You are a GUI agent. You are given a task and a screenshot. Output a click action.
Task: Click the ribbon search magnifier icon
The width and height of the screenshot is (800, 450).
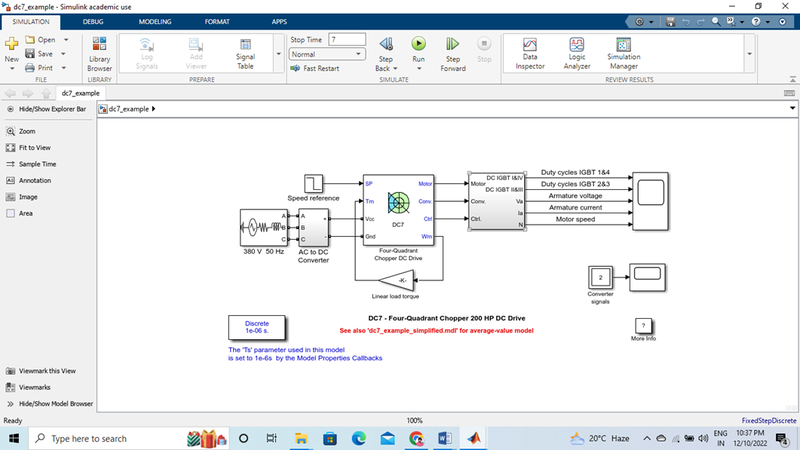click(716, 22)
